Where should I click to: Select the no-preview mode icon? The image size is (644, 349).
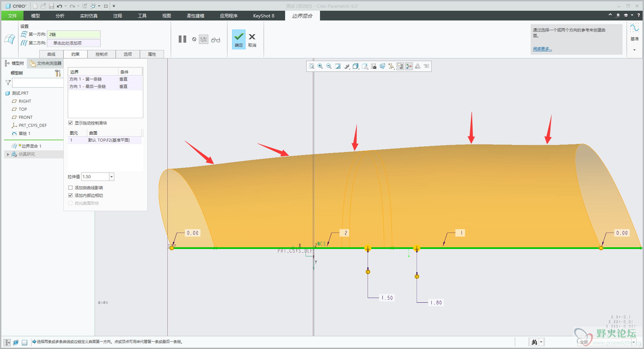click(194, 39)
